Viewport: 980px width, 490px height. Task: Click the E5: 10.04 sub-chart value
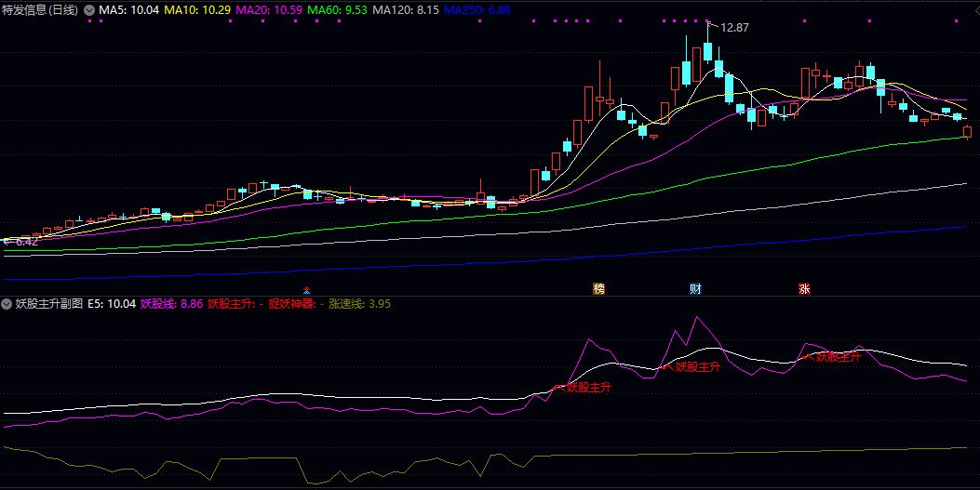112,304
